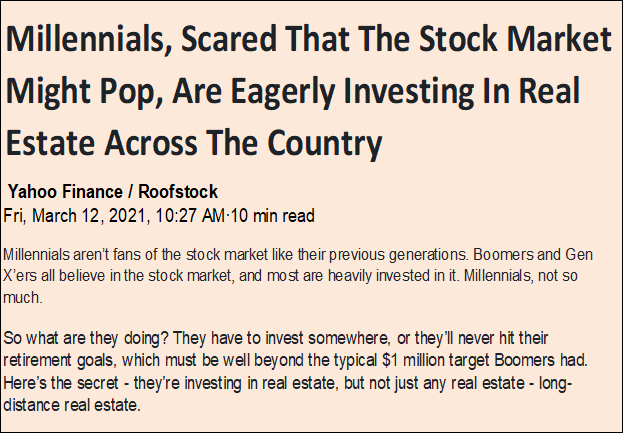Click first paragraph starting "Millennials aren't fans"
This screenshot has width=624, height=434.
(x=298, y=276)
